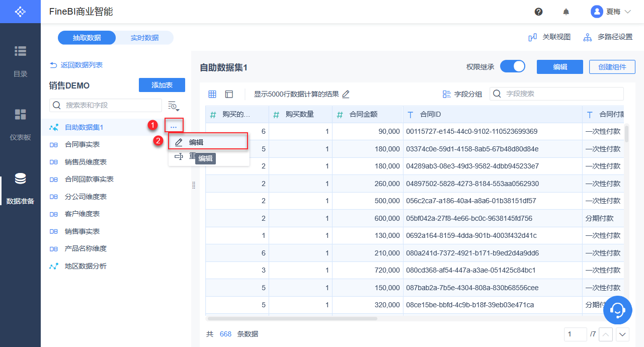Open the 关联视图 relation view
644x347 pixels.
pos(549,37)
